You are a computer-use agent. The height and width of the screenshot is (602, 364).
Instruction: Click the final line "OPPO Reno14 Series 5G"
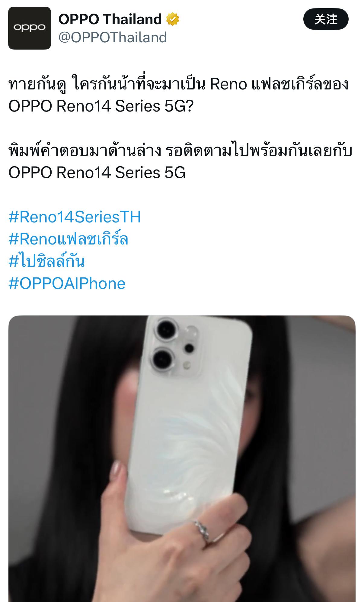coord(97,173)
